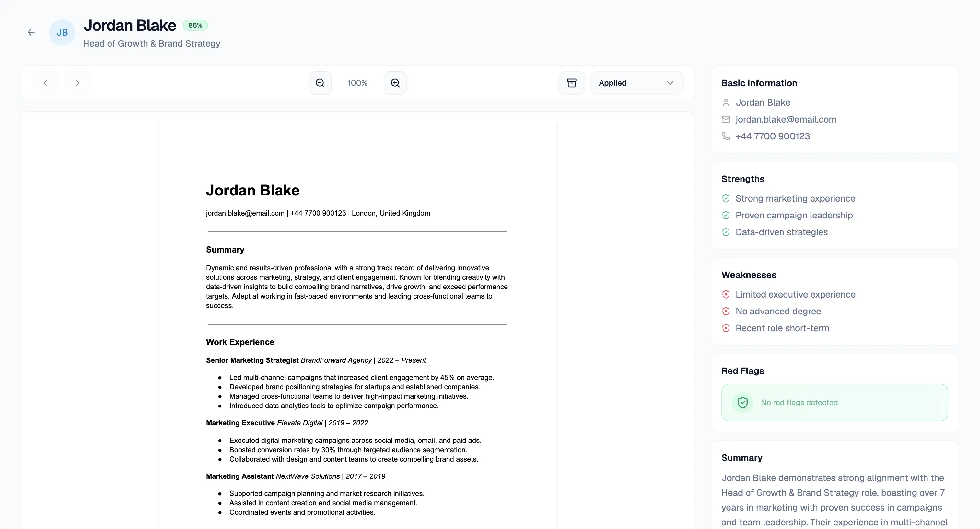The image size is (980, 529).
Task: Go back using the top-left arrow
Action: (31, 32)
